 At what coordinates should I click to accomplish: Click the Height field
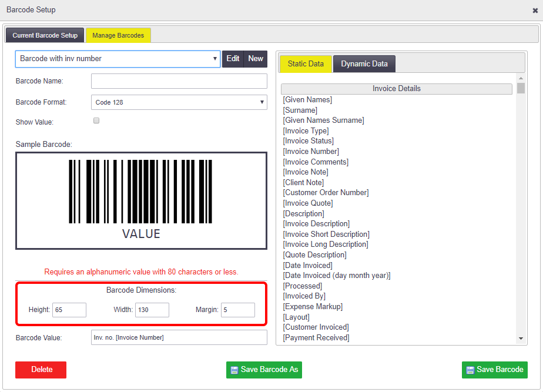(x=69, y=310)
